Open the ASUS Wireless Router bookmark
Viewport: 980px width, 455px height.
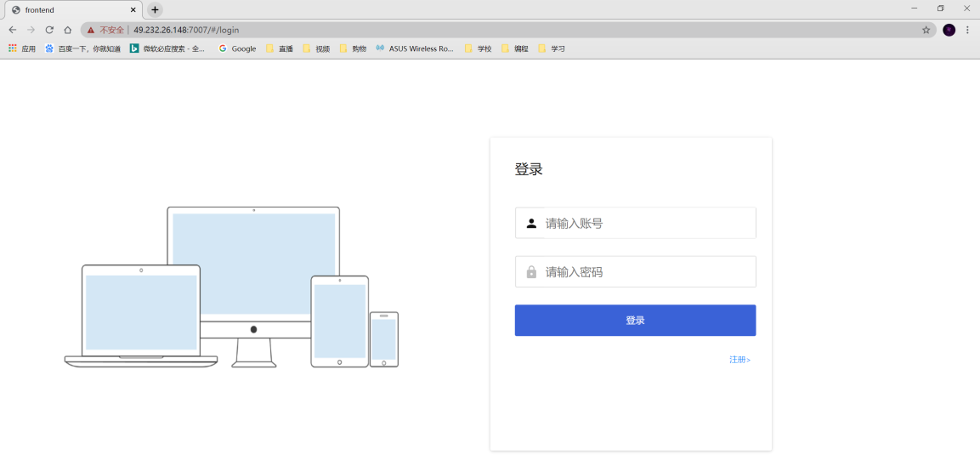pos(415,48)
